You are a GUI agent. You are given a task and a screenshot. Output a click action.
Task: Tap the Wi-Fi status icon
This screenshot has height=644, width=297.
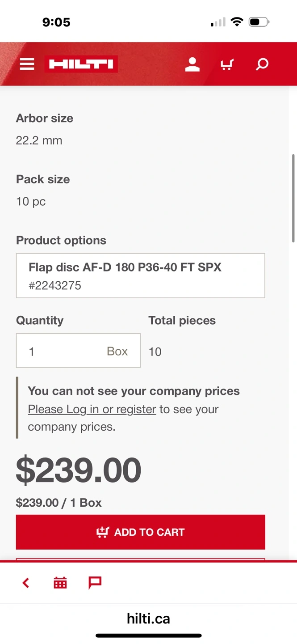coord(237,22)
